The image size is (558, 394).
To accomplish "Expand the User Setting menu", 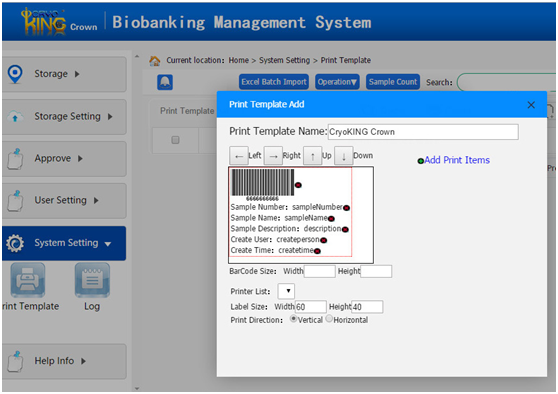I will (x=64, y=201).
